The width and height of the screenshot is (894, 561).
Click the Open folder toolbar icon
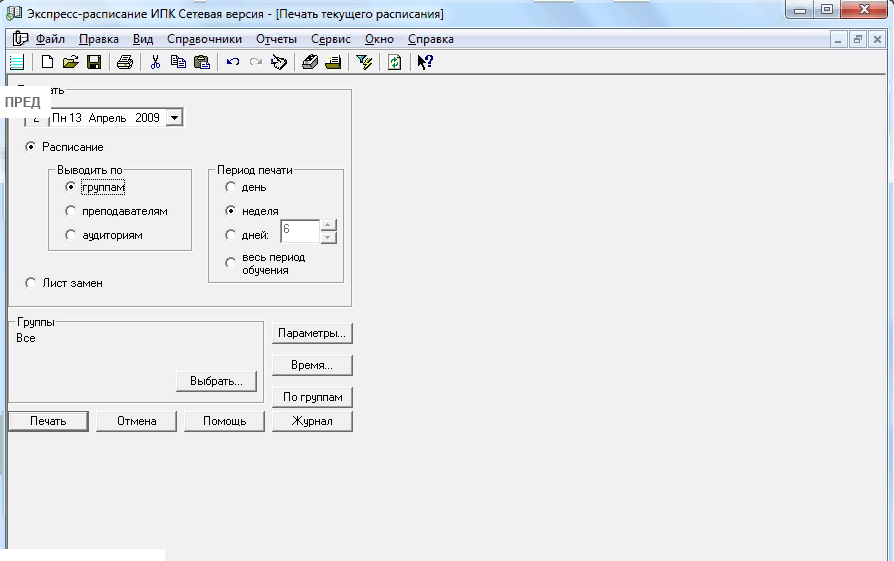(x=70, y=62)
